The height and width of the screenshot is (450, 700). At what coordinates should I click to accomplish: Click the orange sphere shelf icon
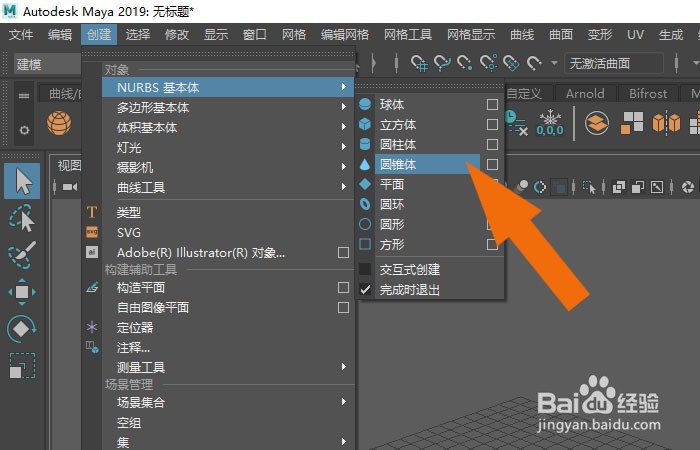click(x=59, y=123)
